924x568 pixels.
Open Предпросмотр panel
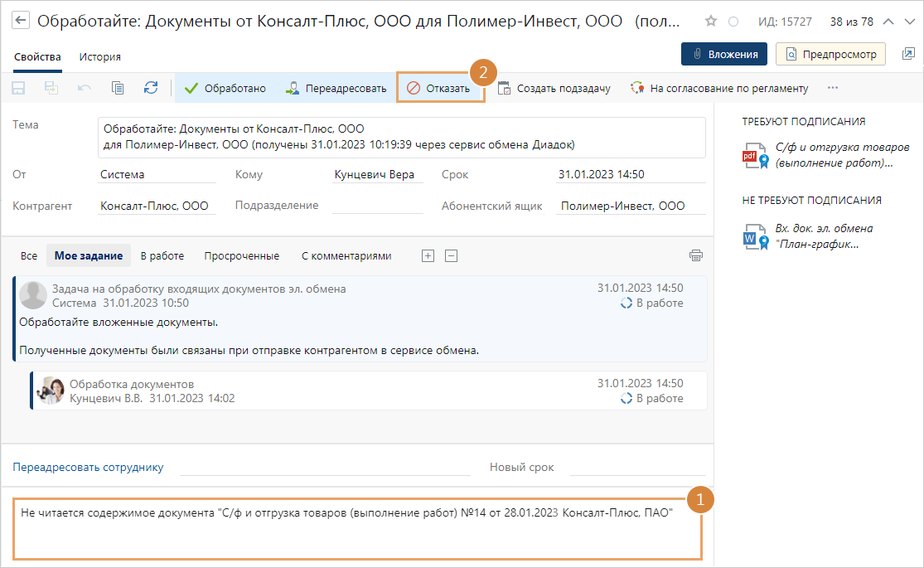point(830,54)
